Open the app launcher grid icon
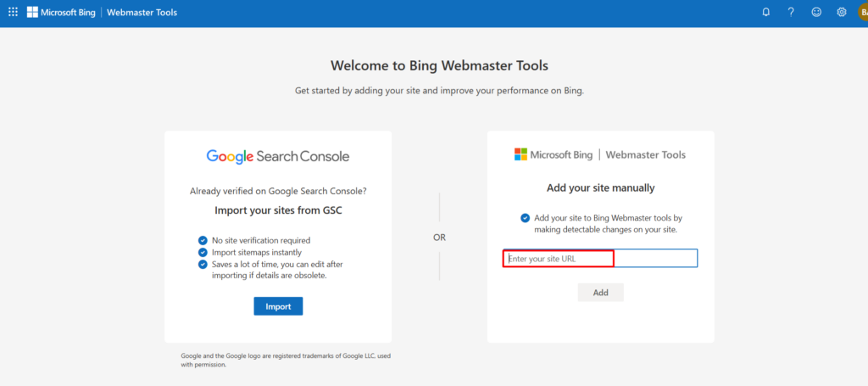Screen dimensions: 868x386 coord(14,12)
